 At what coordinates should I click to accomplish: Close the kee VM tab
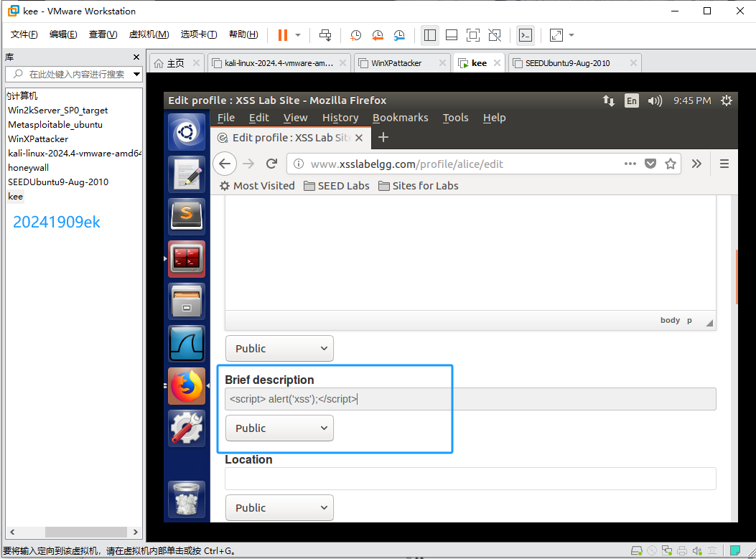tap(497, 63)
